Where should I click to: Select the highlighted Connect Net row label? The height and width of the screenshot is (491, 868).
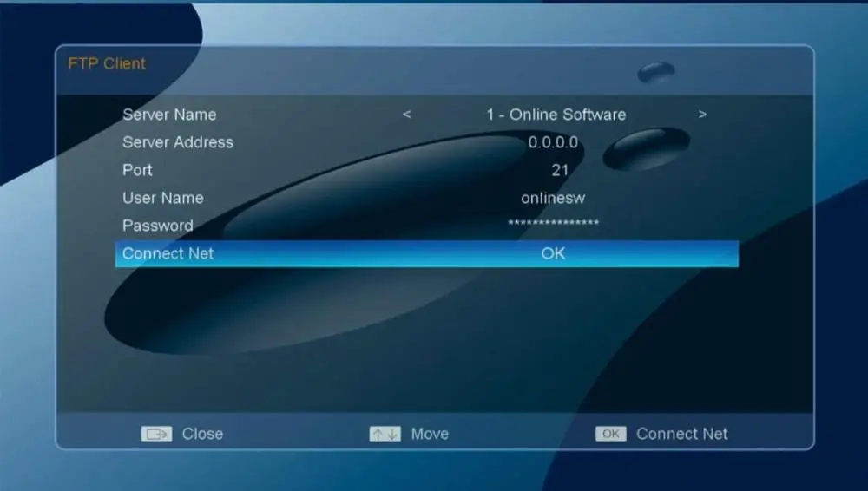(168, 253)
